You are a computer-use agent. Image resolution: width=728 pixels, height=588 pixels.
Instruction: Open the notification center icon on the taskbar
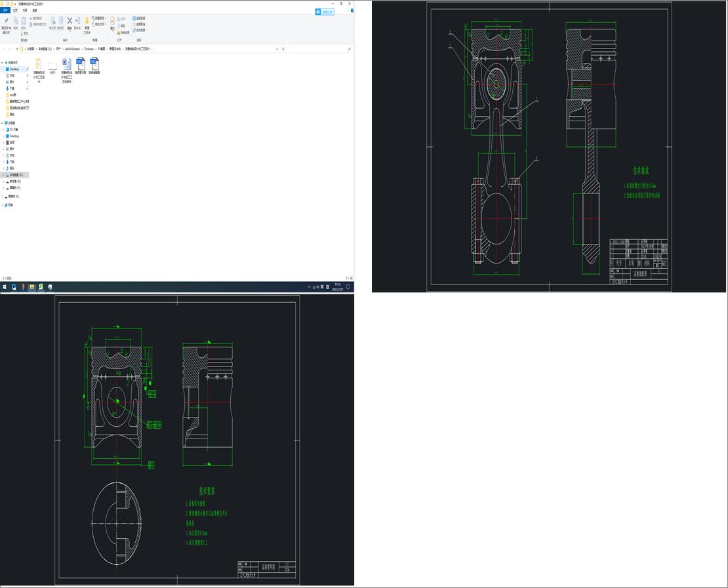click(348, 287)
